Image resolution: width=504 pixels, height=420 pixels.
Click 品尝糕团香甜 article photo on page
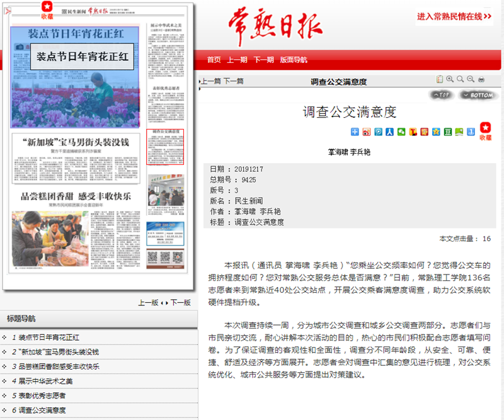pos(50,239)
